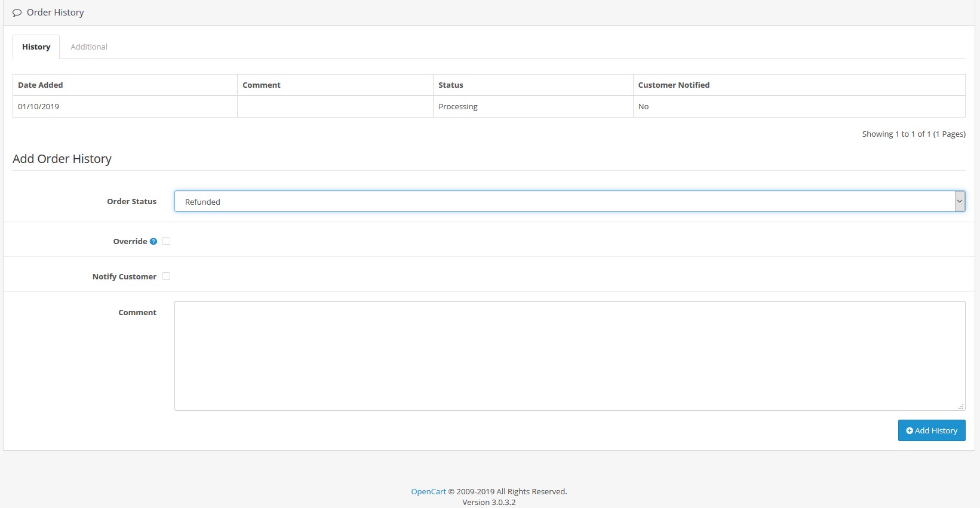The image size is (980, 508).
Task: Click the Showing 1 to 1 pagination text
Action: [913, 134]
